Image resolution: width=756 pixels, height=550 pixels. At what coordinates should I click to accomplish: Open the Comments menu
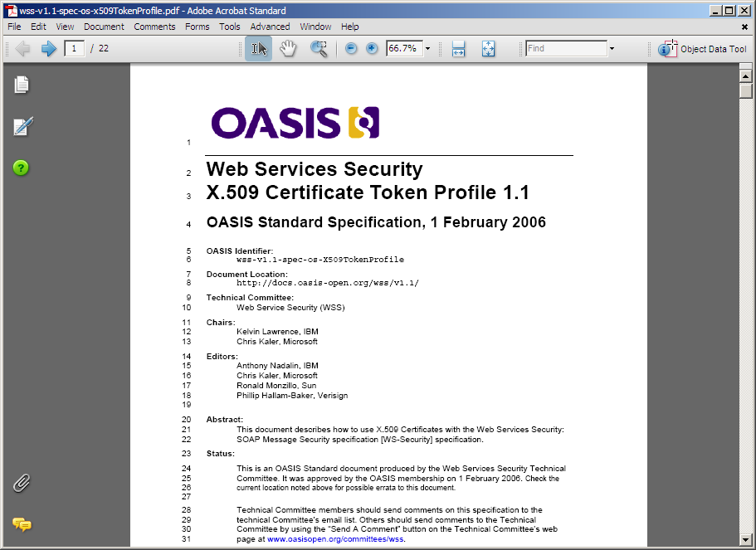[154, 27]
